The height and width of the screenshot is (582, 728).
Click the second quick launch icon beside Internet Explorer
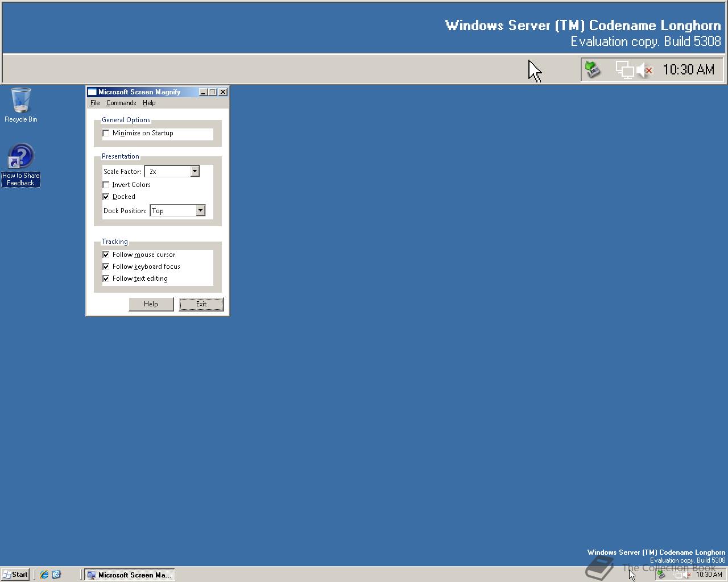click(x=56, y=575)
